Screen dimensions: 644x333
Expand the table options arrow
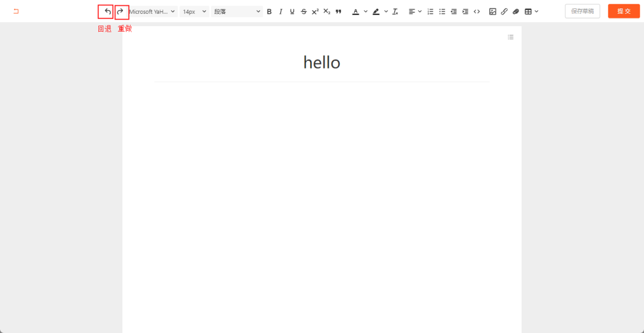point(537,11)
